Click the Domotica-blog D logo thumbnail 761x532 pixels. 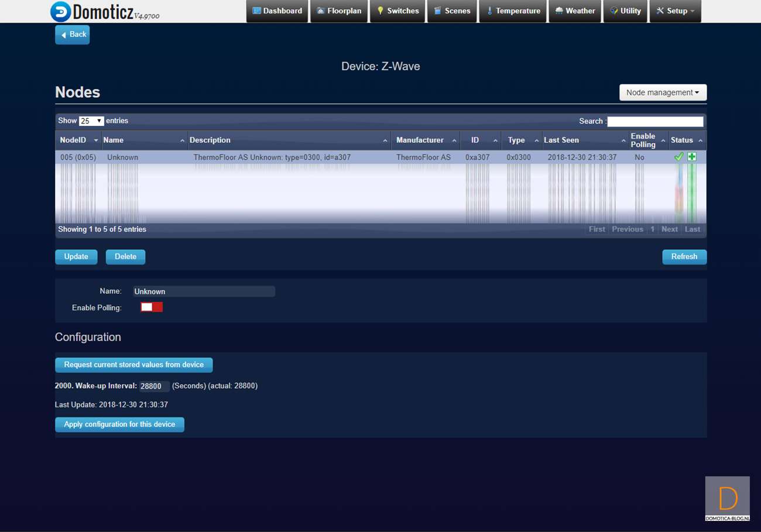[727, 498]
